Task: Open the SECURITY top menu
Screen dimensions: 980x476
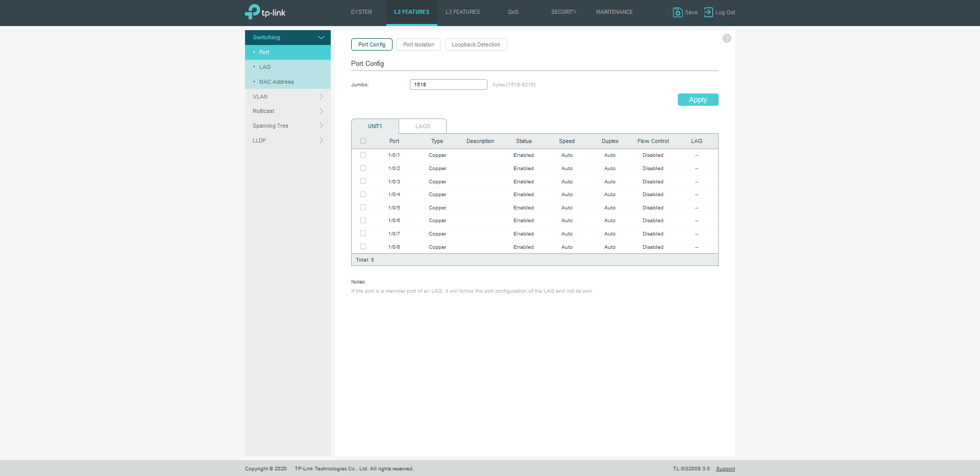Action: (x=563, y=12)
